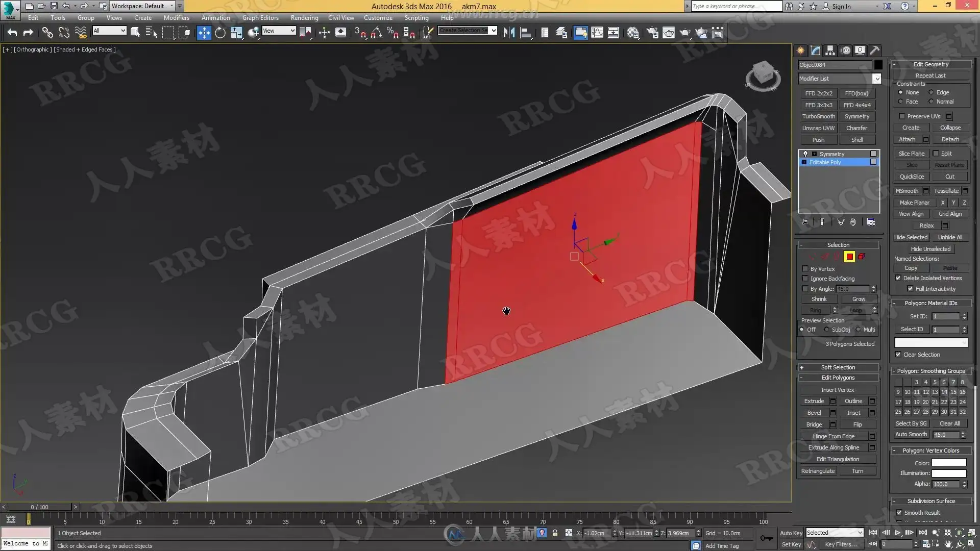Click the Mirror tool icon
The image size is (980, 551).
(x=509, y=33)
